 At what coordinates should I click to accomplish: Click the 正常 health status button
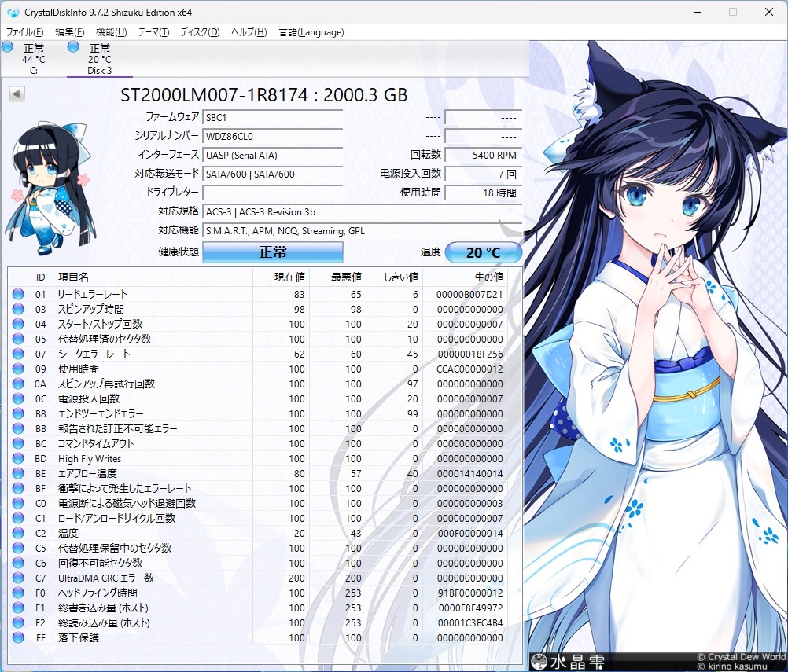pos(272,252)
